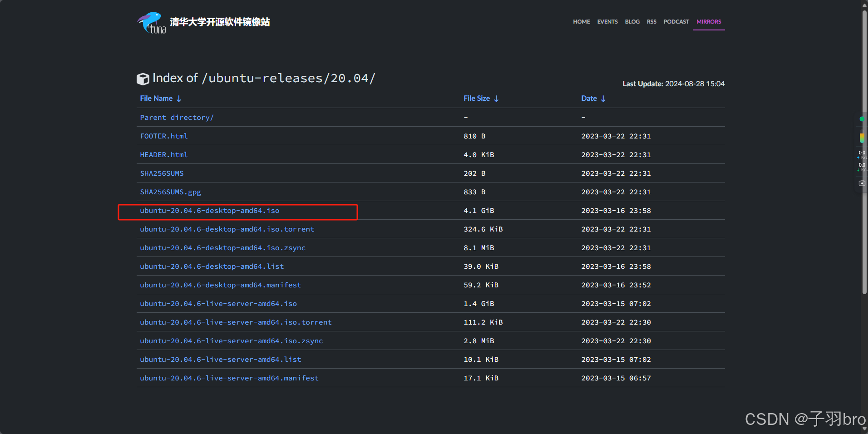This screenshot has height=434, width=868.
Task: Open the PODCAST menu item
Action: tap(676, 22)
